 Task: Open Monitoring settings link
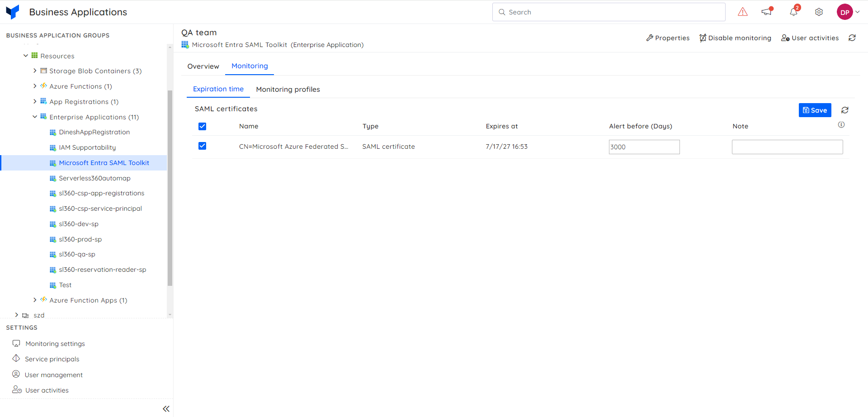55,344
